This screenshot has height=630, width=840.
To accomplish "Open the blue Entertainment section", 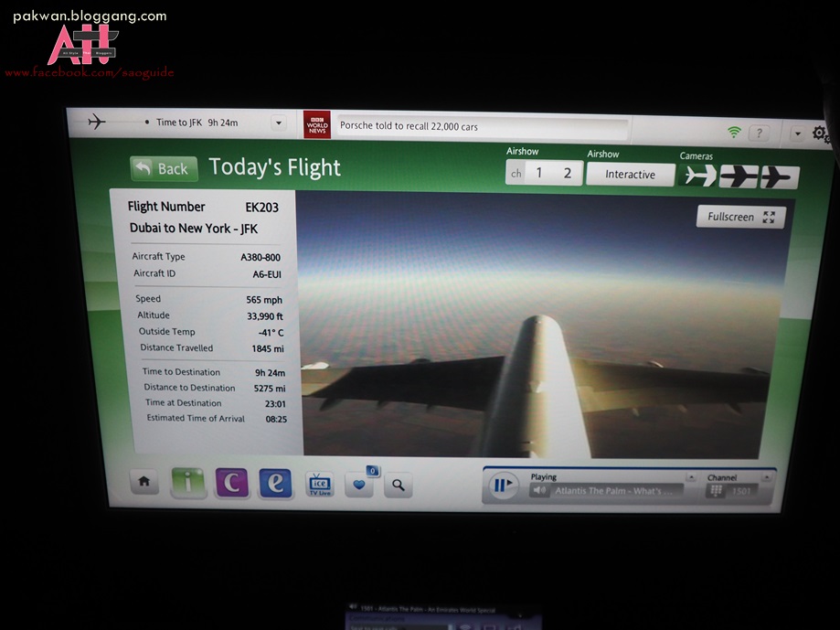I will point(275,484).
